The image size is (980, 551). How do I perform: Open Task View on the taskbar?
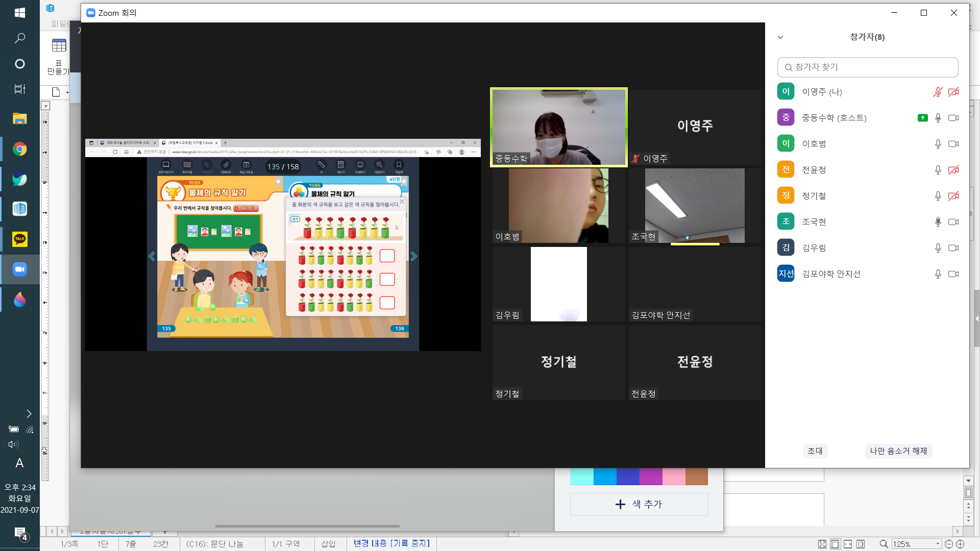[x=20, y=89]
